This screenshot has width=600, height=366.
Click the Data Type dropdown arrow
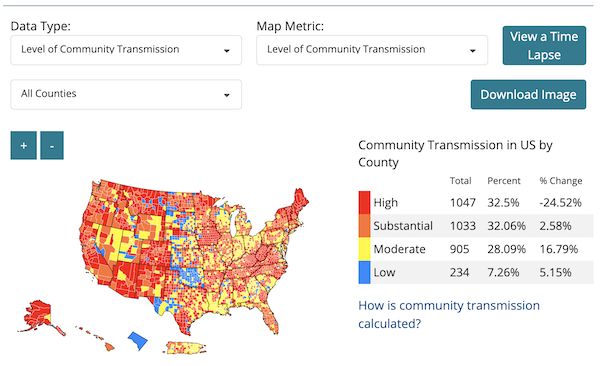pos(227,51)
